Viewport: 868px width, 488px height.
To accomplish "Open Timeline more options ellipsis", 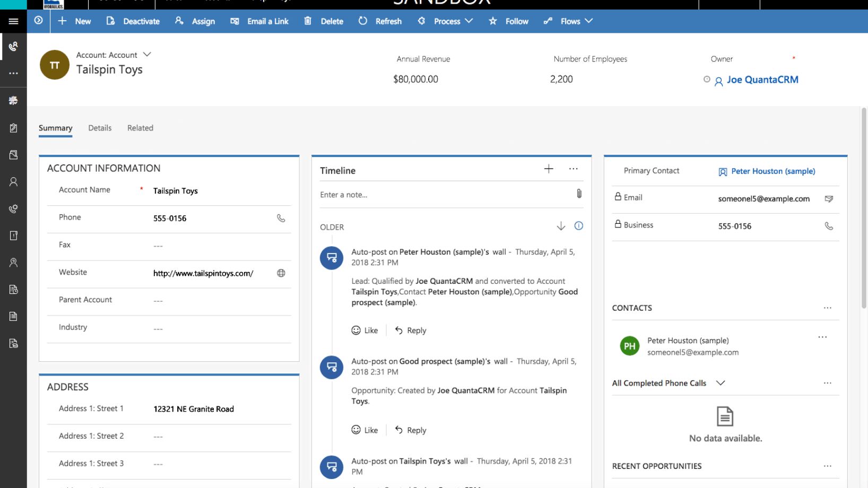I will point(573,169).
